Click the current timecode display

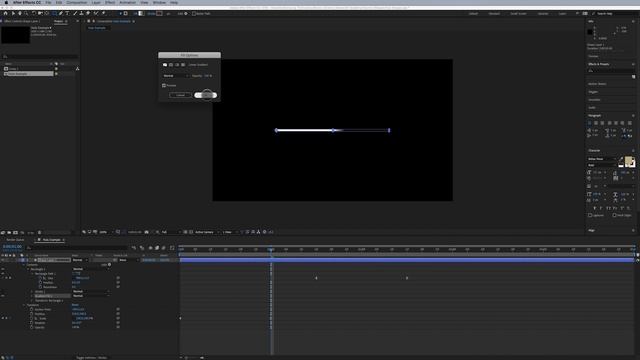12,247
